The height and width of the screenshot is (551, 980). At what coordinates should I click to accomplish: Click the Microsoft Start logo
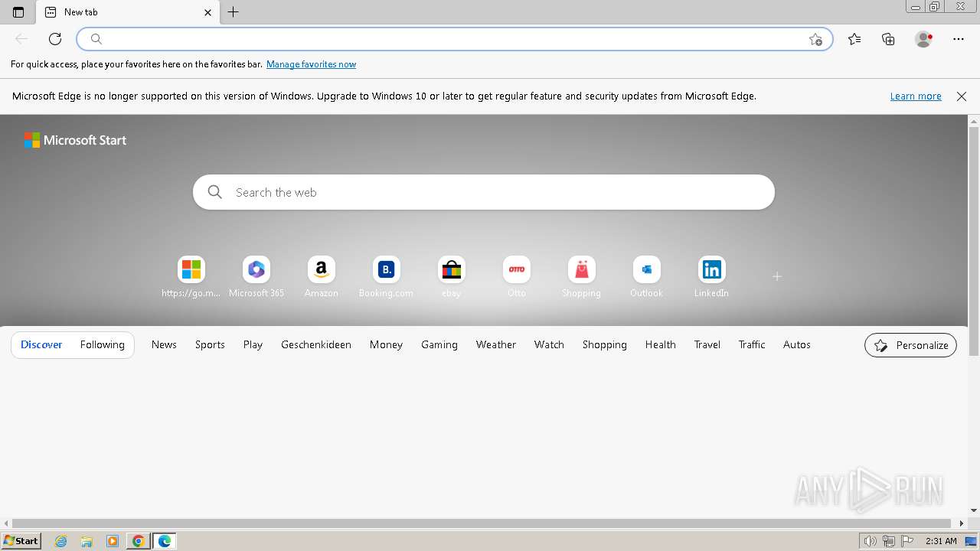(75, 140)
